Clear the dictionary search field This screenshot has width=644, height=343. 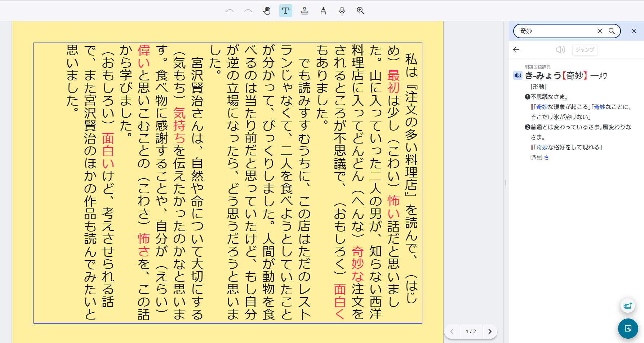click(x=600, y=31)
